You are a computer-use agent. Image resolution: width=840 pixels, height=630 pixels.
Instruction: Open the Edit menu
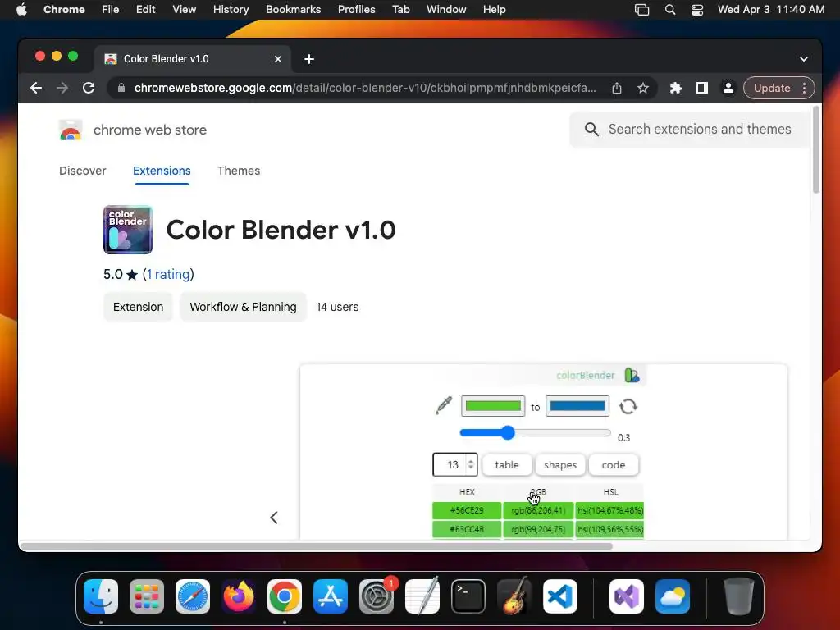[145, 10]
